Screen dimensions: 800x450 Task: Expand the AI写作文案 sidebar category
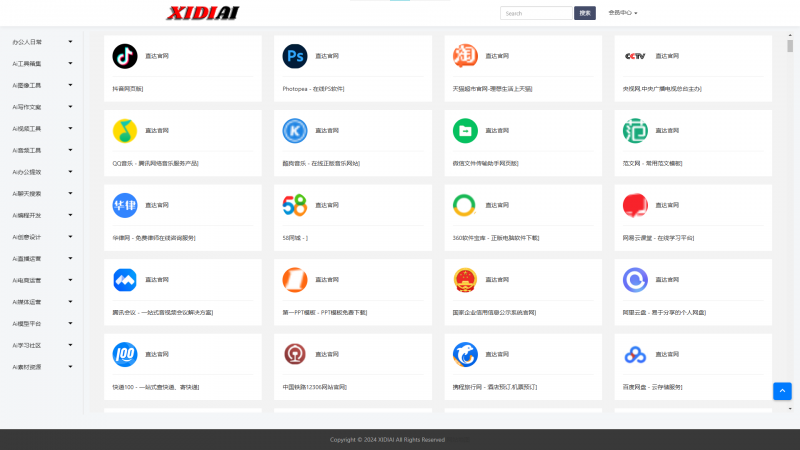coord(42,107)
